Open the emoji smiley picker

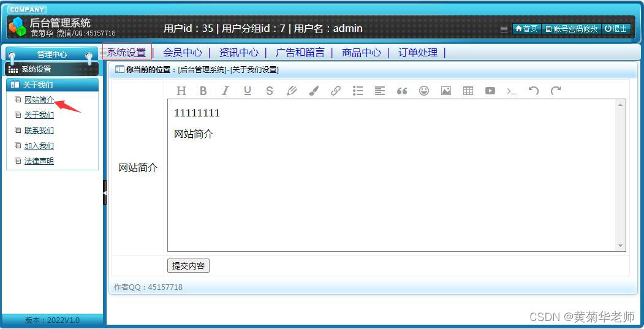click(424, 91)
